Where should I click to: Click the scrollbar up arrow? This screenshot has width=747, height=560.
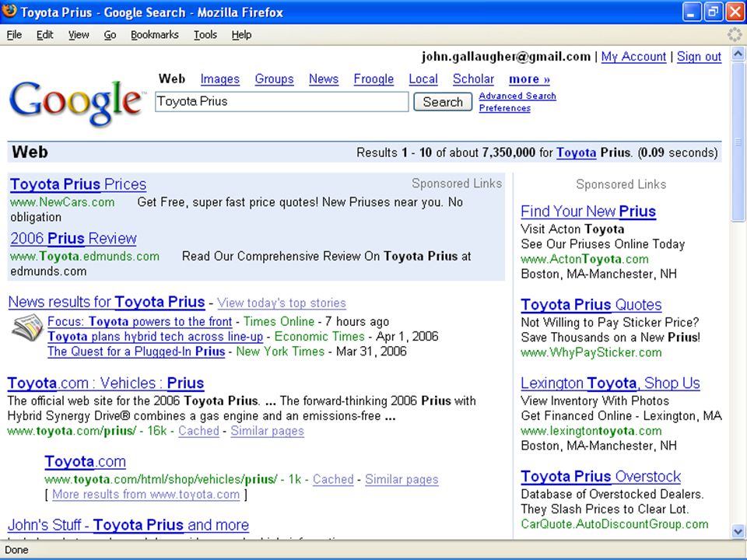(x=738, y=54)
